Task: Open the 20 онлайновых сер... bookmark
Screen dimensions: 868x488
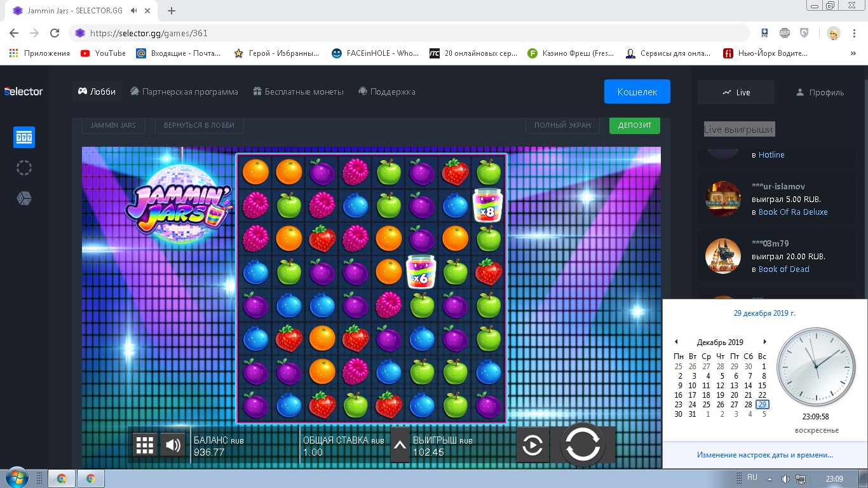Action: 473,53
